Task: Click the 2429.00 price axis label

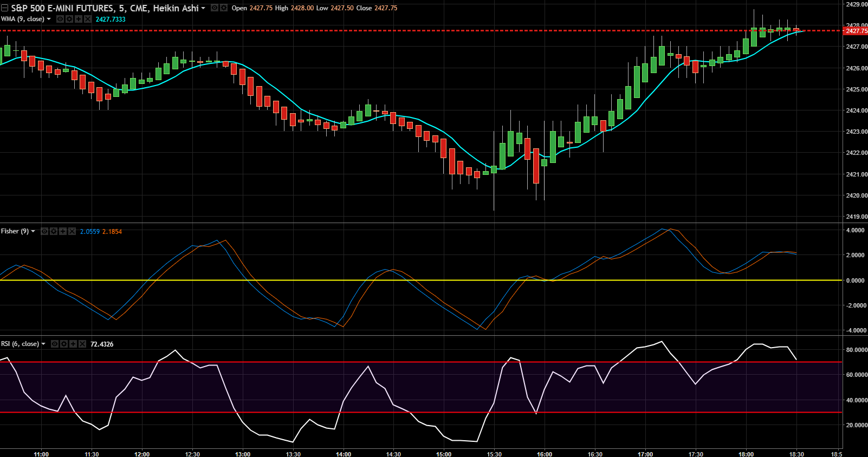Action: tap(857, 4)
